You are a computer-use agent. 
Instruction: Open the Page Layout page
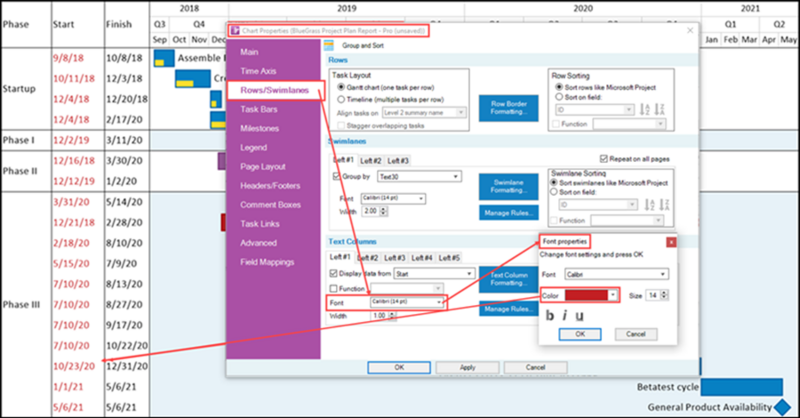[263, 167]
